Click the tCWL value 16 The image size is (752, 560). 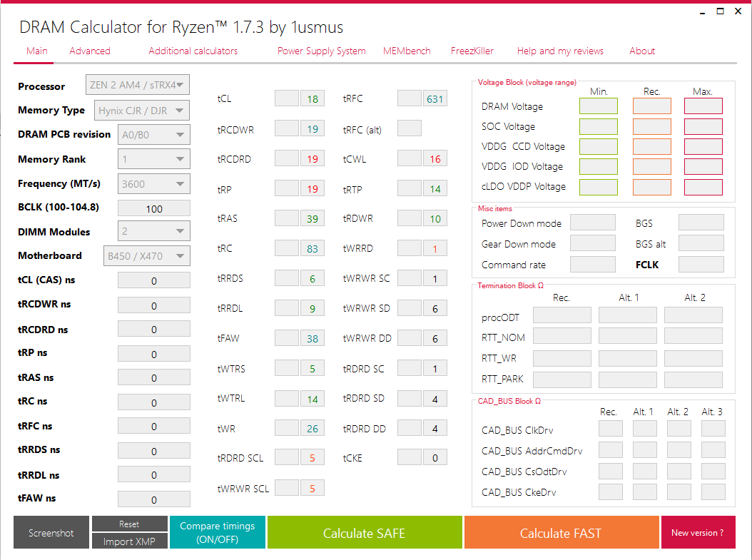(435, 158)
